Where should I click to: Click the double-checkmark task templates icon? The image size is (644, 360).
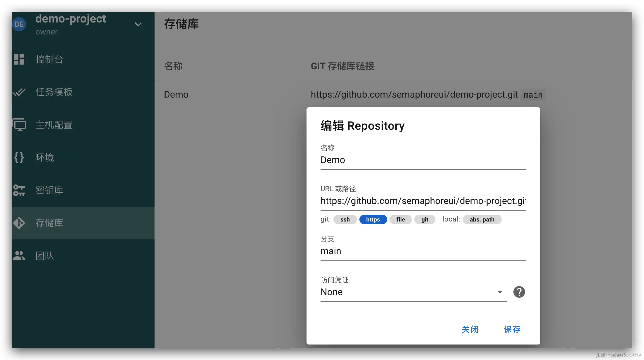click(x=19, y=92)
